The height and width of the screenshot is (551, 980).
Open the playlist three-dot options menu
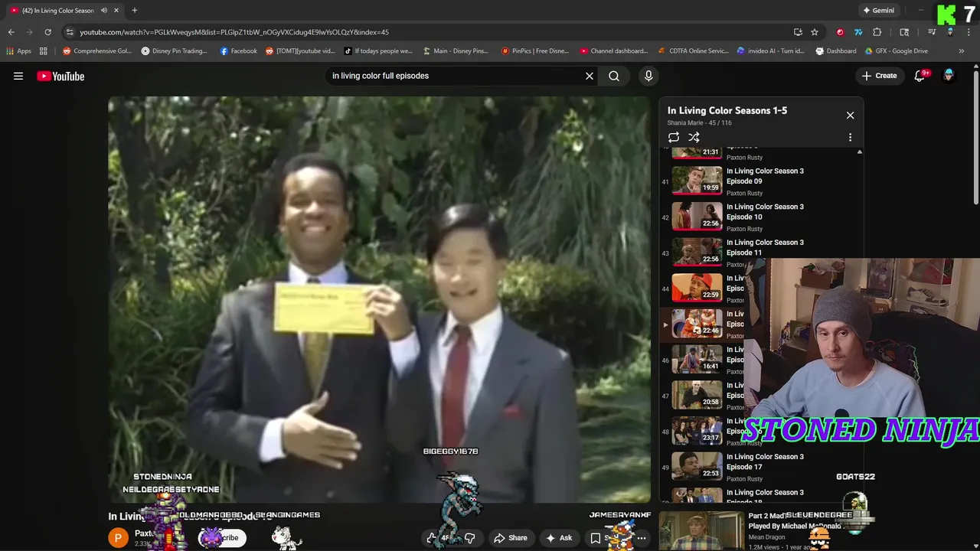[850, 138]
